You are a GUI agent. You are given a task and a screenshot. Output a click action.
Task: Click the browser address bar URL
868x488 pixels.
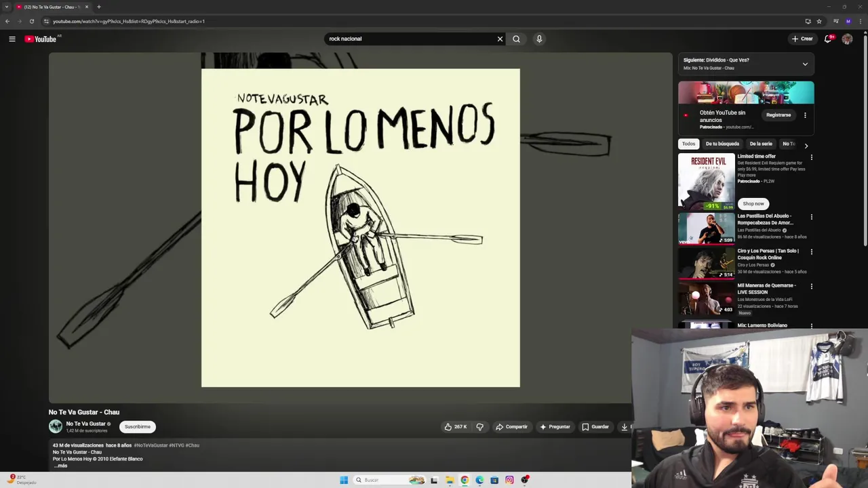129,21
